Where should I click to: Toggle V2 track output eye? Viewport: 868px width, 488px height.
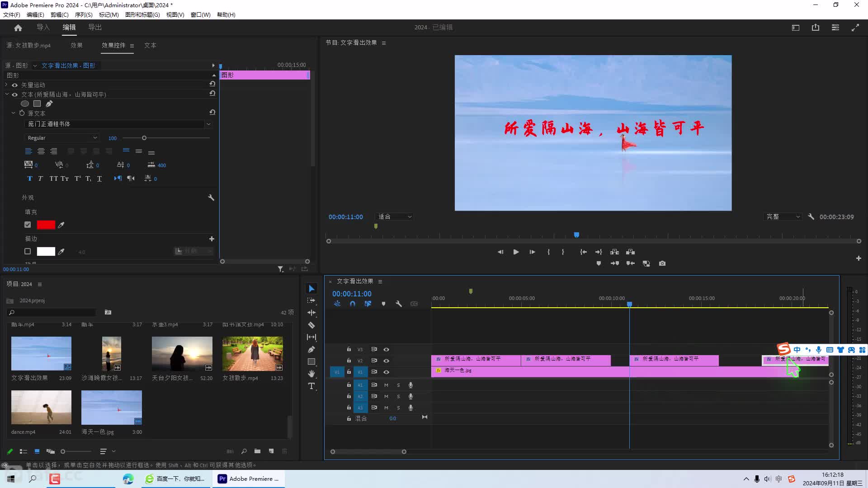click(386, 361)
